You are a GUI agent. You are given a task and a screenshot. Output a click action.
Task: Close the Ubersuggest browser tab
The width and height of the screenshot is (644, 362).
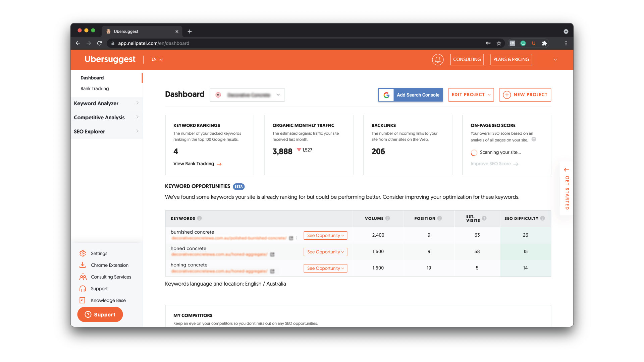coord(177,32)
